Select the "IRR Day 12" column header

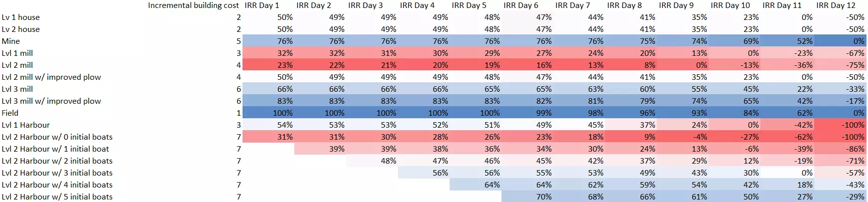click(x=836, y=5)
